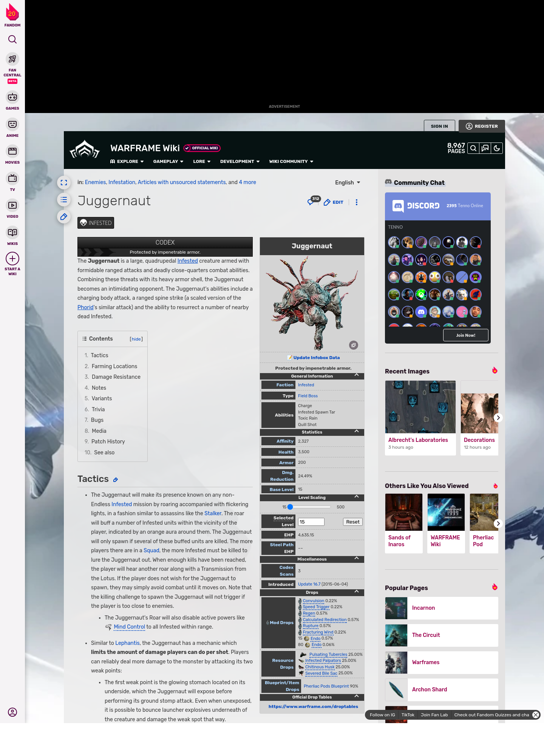Image resolution: width=544 pixels, height=756 pixels.
Task: Click the expand page width icon
Action: [64, 183]
